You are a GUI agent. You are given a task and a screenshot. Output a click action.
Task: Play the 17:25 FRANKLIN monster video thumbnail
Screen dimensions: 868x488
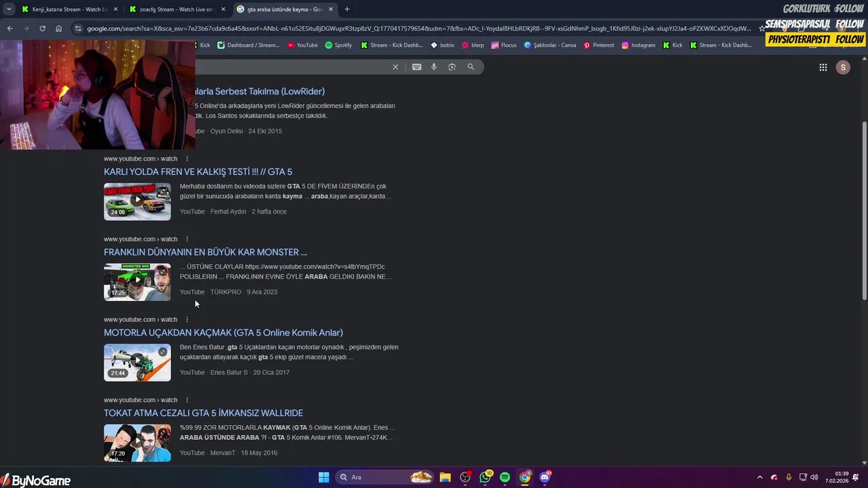point(137,282)
